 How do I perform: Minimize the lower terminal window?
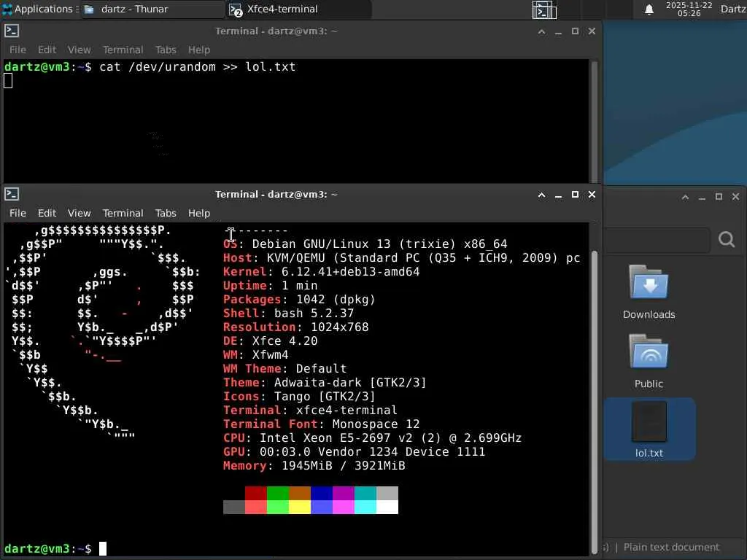point(558,195)
